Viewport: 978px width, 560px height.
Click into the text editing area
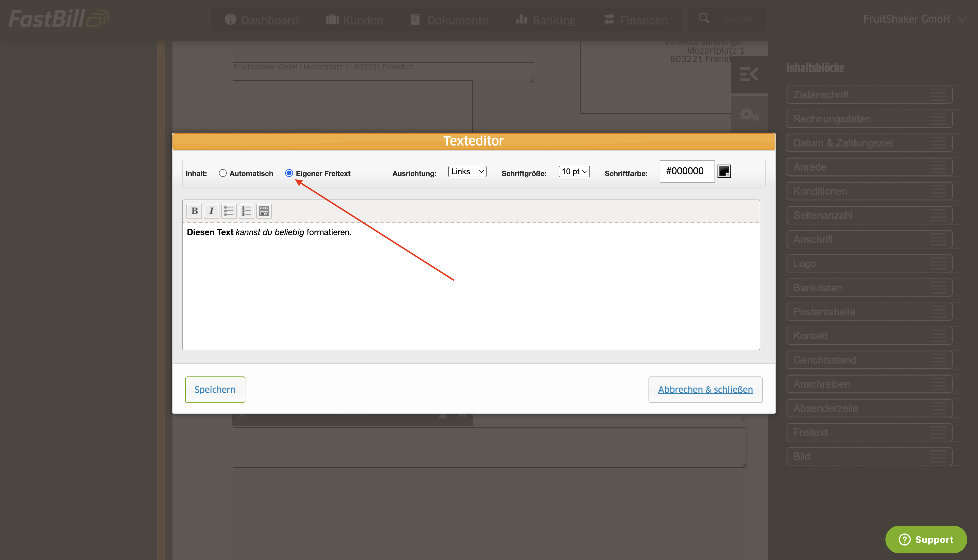pos(471,286)
